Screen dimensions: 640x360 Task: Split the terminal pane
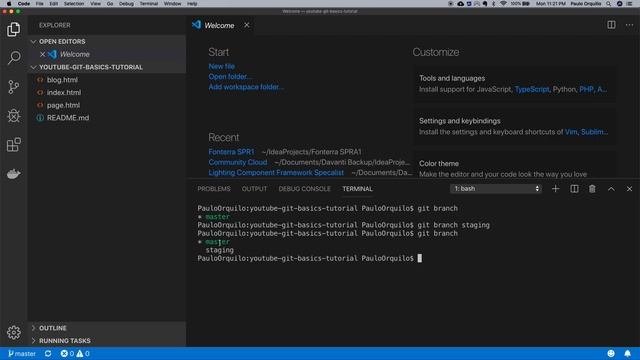point(574,189)
